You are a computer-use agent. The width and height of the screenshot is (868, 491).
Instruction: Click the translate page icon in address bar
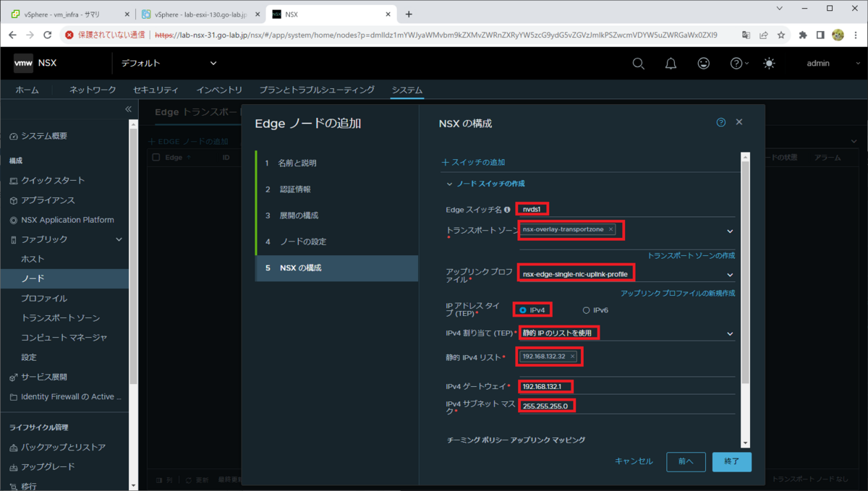pyautogui.click(x=746, y=35)
